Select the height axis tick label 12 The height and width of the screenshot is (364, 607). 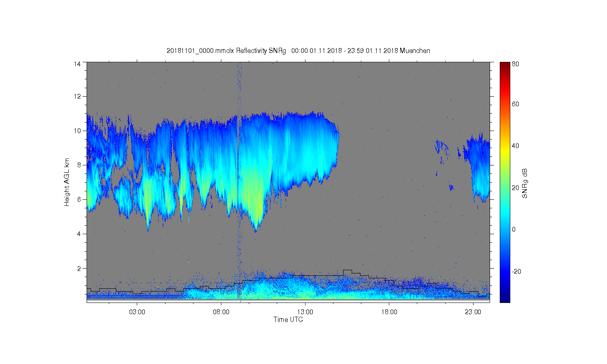[77, 96]
